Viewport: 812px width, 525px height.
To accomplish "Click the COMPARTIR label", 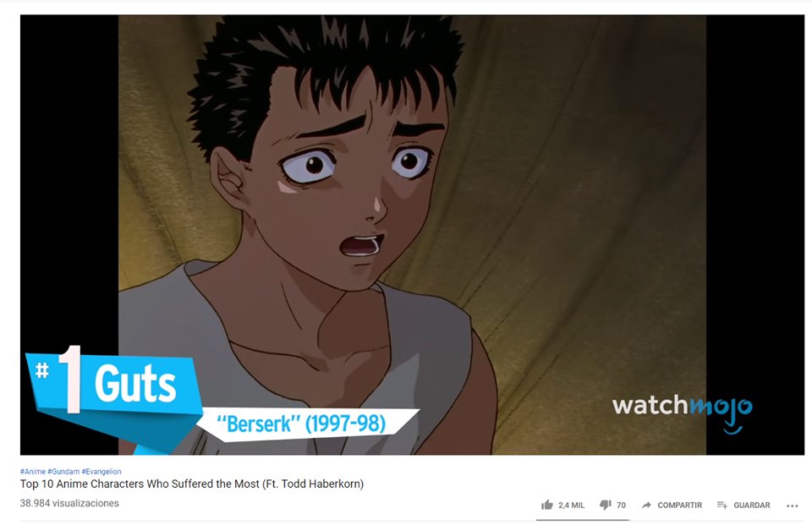I will pyautogui.click(x=679, y=505).
